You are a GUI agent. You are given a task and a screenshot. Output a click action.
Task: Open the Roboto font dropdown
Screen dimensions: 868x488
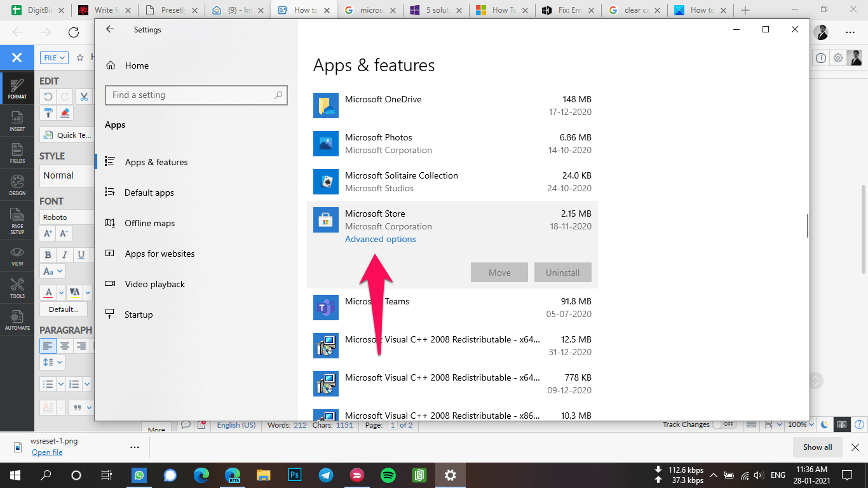coord(67,217)
